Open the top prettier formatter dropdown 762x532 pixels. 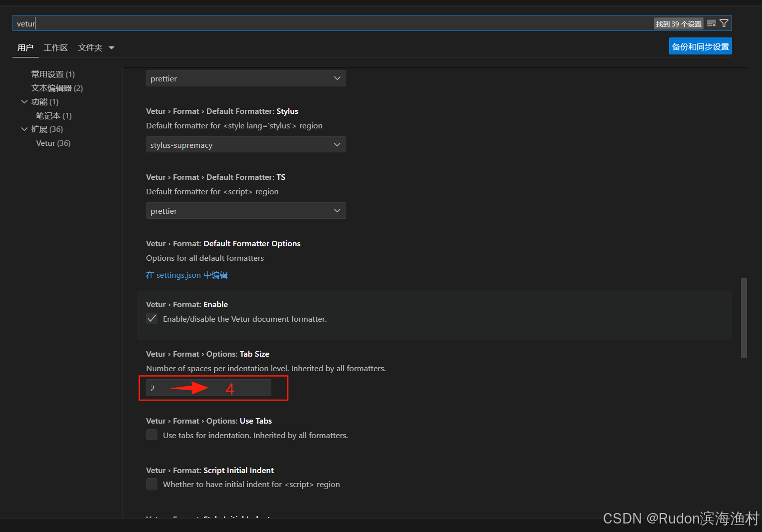point(246,78)
